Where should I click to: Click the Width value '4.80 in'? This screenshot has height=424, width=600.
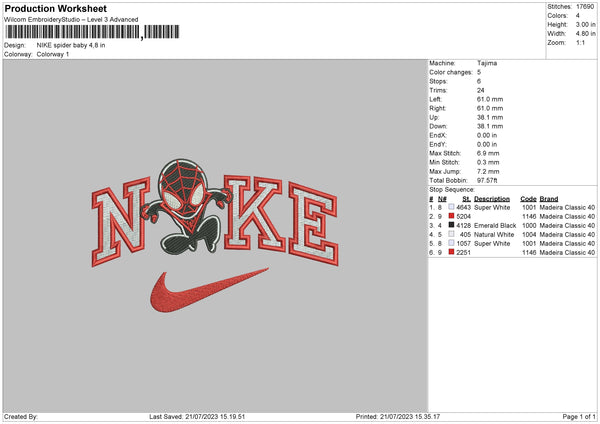click(585, 34)
